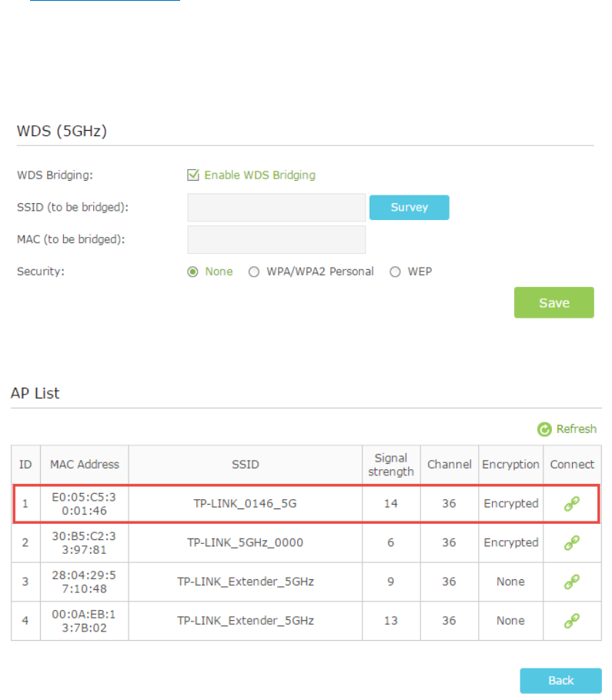The height and width of the screenshot is (700, 612).
Task: Click the connect link icon for TP-LINK_5GHz_0000
Action: pyautogui.click(x=571, y=542)
